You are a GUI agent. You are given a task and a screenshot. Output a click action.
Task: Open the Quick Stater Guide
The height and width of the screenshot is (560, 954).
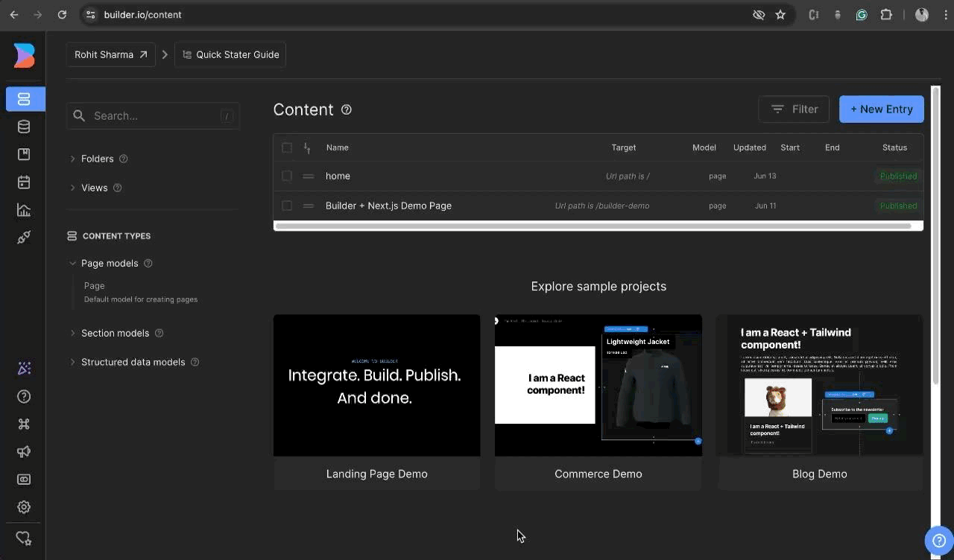click(x=230, y=54)
